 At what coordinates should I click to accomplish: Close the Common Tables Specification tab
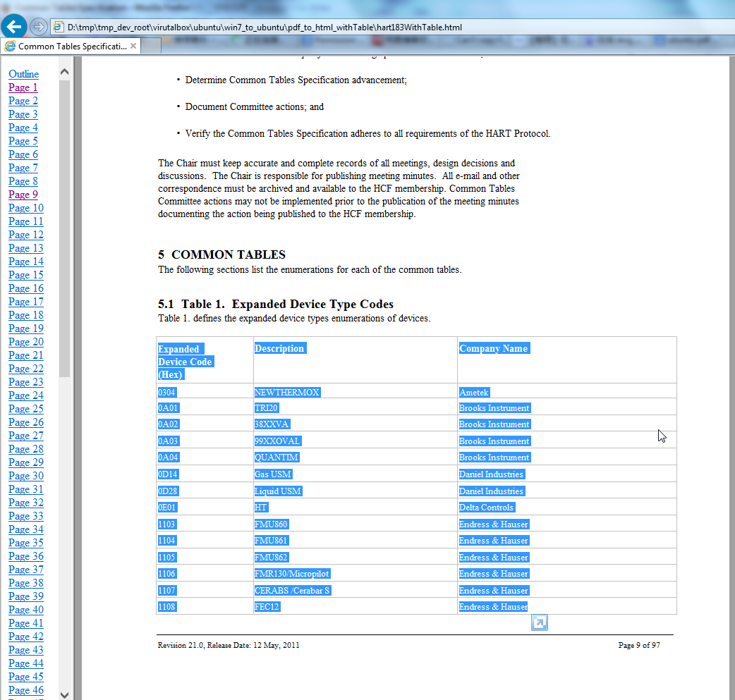tap(133, 46)
